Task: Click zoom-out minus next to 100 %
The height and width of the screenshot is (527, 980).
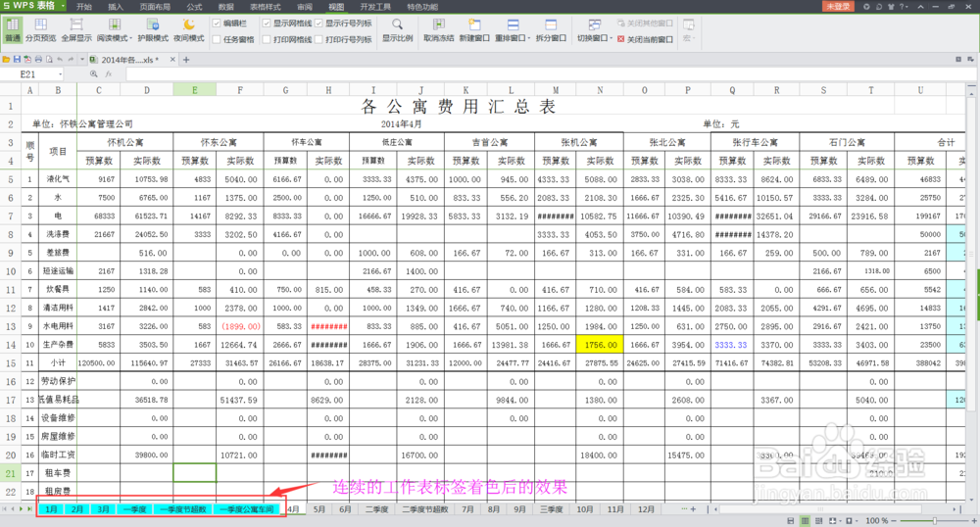Action: click(895, 521)
